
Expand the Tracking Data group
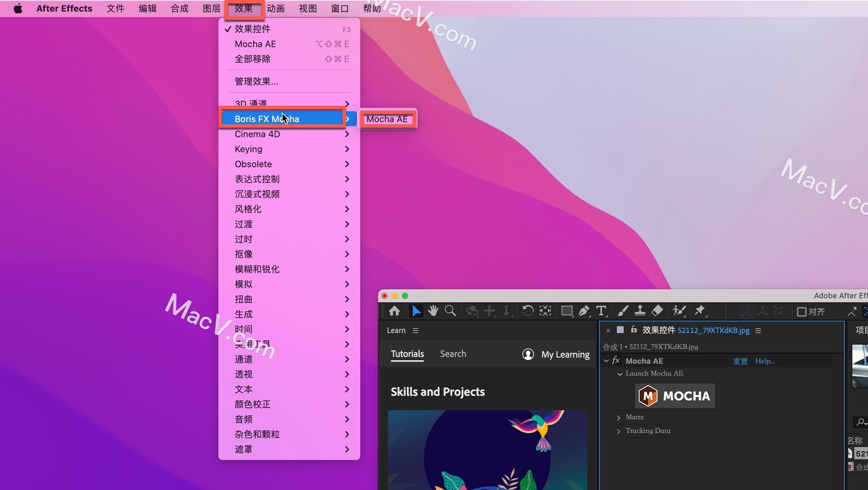(618, 431)
